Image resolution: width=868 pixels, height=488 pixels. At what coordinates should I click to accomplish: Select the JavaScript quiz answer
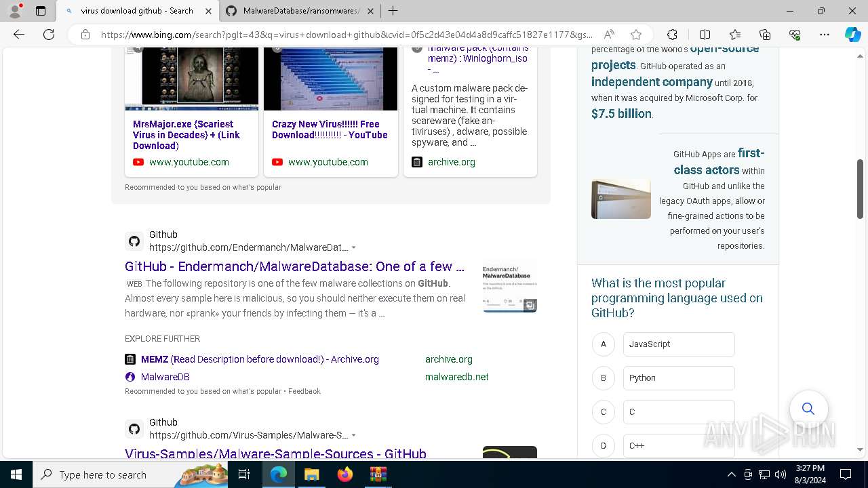679,344
